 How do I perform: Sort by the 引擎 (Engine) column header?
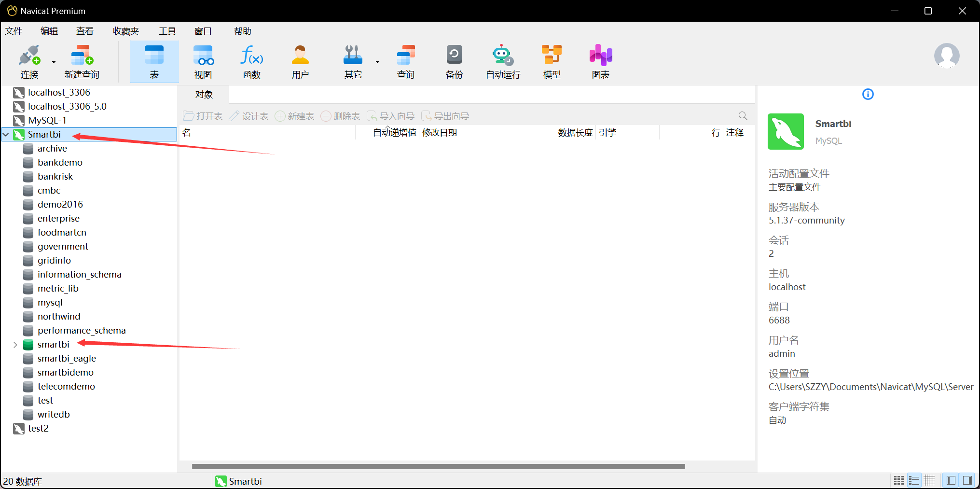point(627,133)
